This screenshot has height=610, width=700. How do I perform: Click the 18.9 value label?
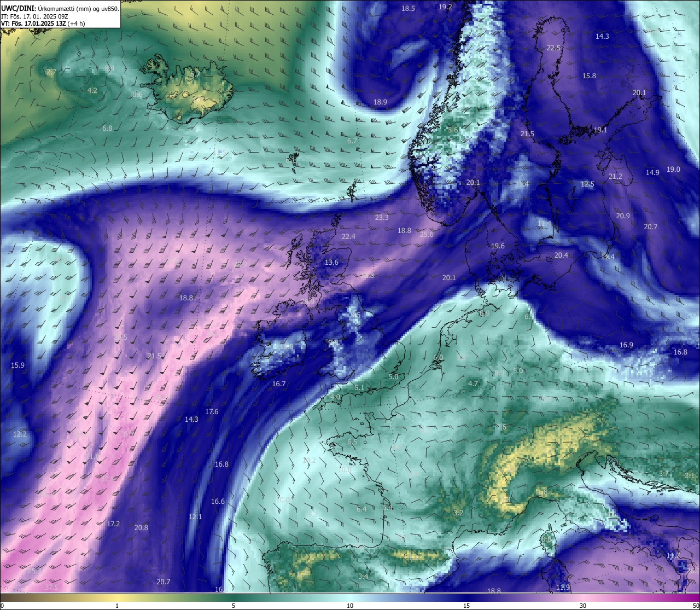380,102
